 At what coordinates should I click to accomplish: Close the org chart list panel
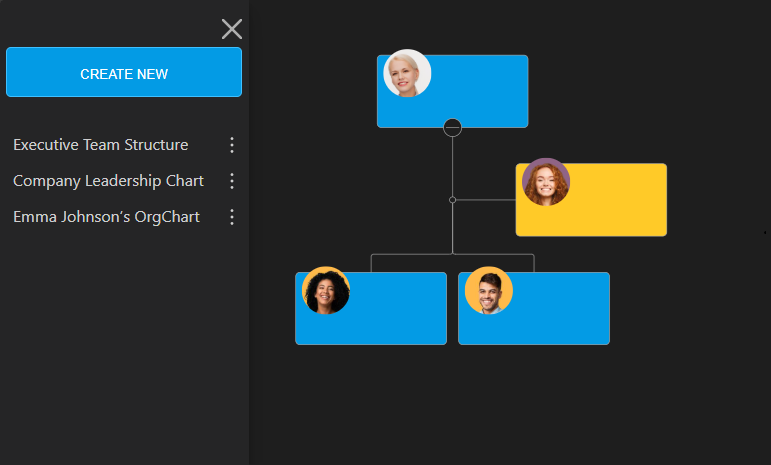coord(231,29)
